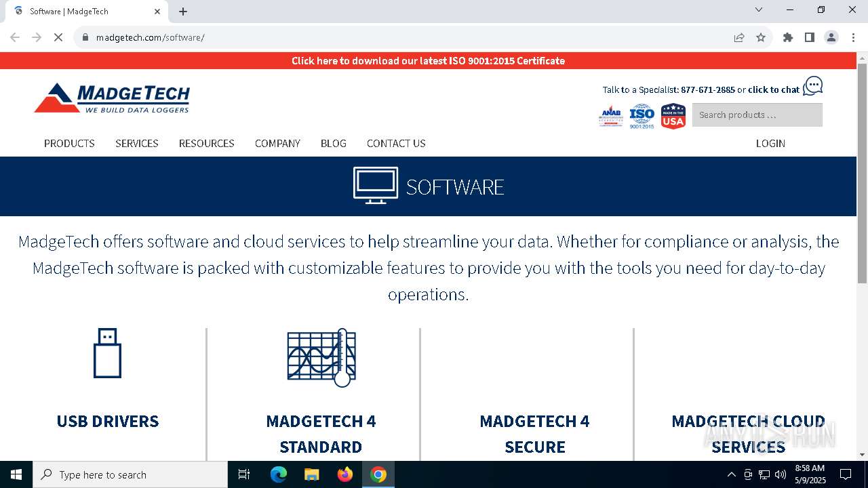The height and width of the screenshot is (488, 868).
Task: Launch Firefox from the taskbar
Action: tap(345, 474)
